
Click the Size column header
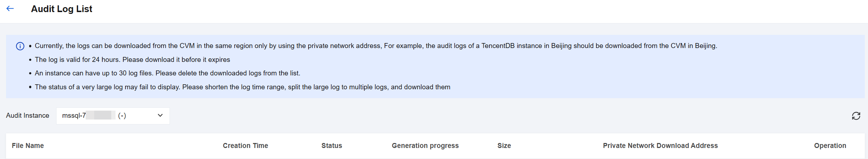[x=504, y=145]
